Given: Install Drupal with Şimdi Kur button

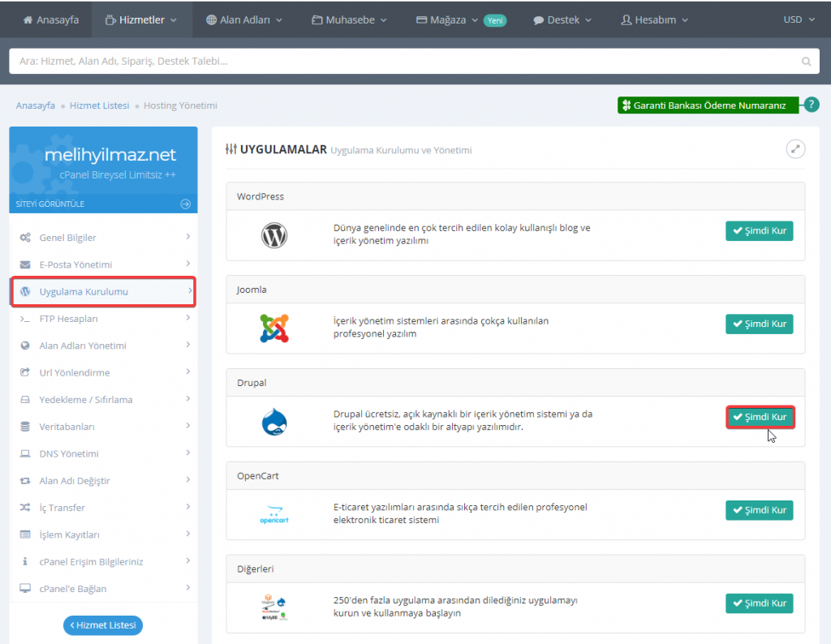Looking at the screenshot, I should pyautogui.click(x=759, y=417).
